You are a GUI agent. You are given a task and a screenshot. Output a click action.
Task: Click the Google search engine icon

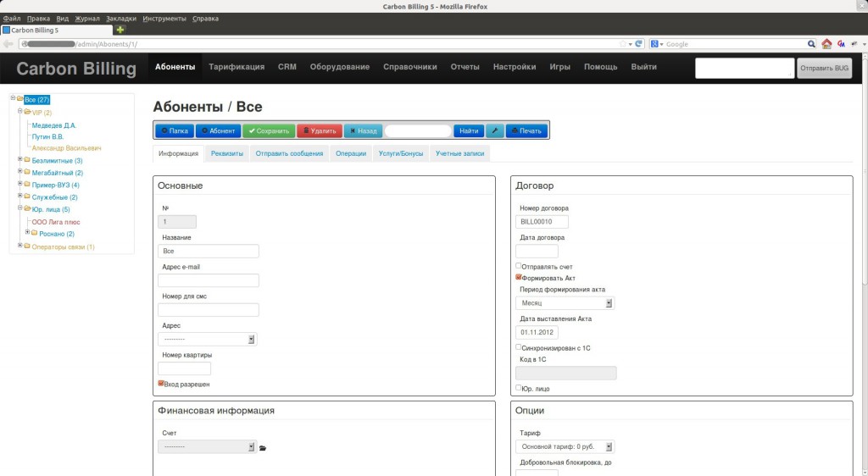pyautogui.click(x=654, y=44)
